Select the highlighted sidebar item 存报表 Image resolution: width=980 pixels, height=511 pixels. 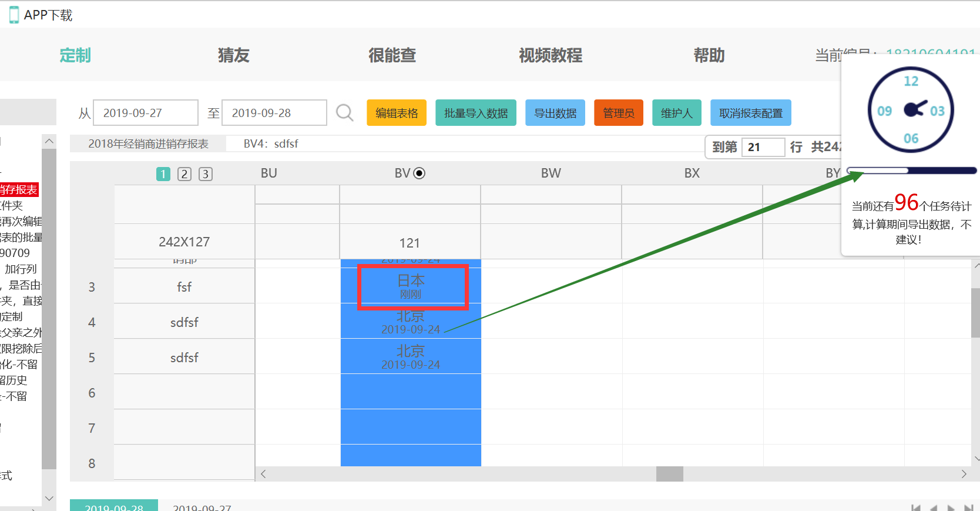19,189
